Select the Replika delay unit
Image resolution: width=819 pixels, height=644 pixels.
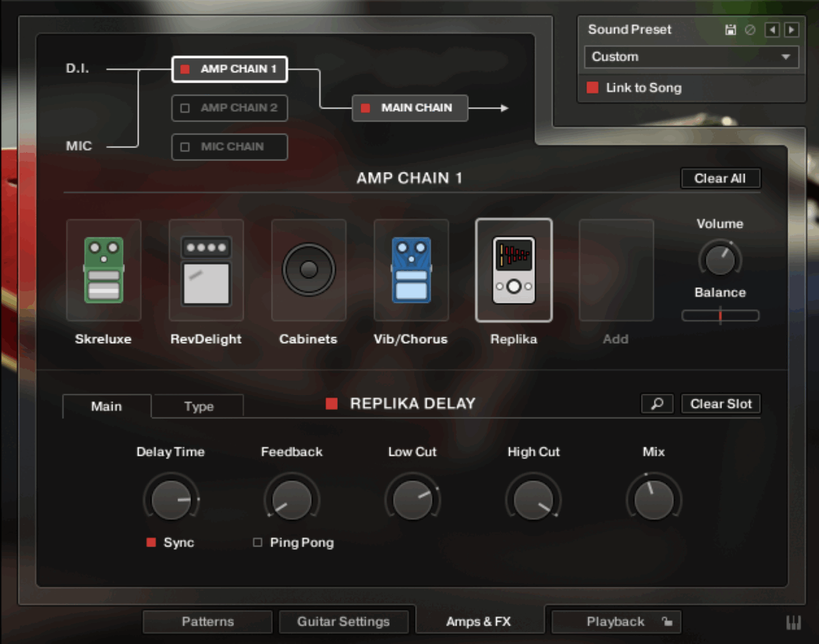tap(514, 269)
